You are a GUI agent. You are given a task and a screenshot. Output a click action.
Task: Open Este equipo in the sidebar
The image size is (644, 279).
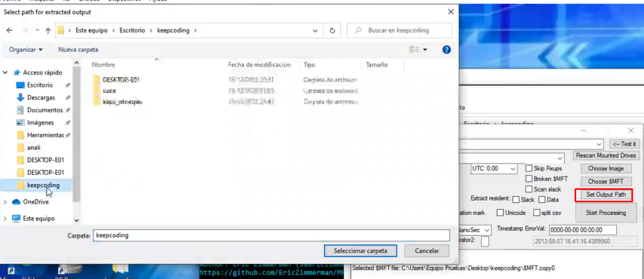pyautogui.click(x=38, y=218)
